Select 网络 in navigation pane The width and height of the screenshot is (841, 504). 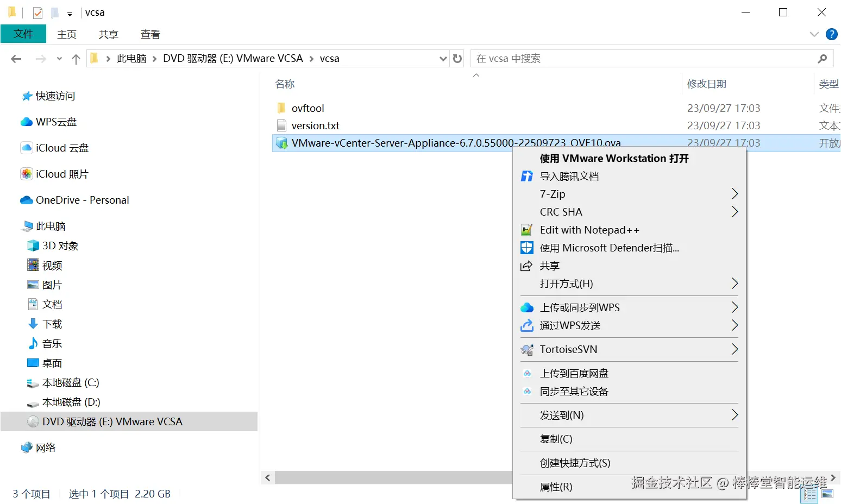39,448
